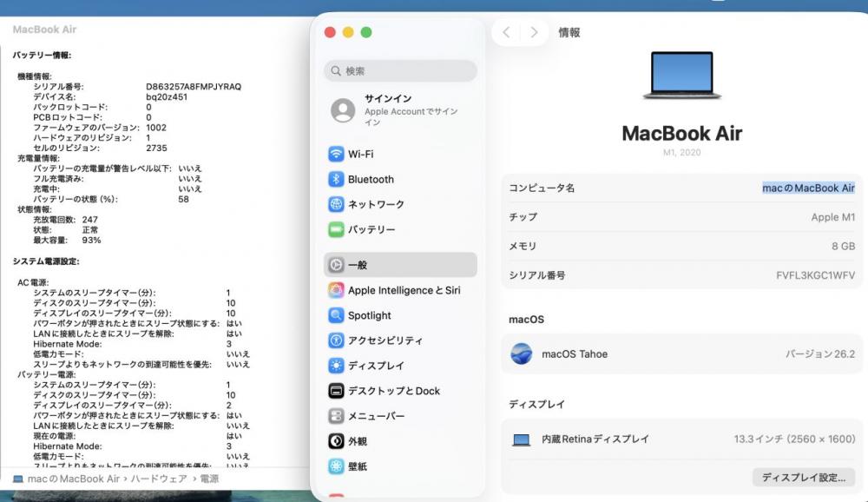
Task: Click サインイン Apple Account sign-in
Action: pos(399,110)
